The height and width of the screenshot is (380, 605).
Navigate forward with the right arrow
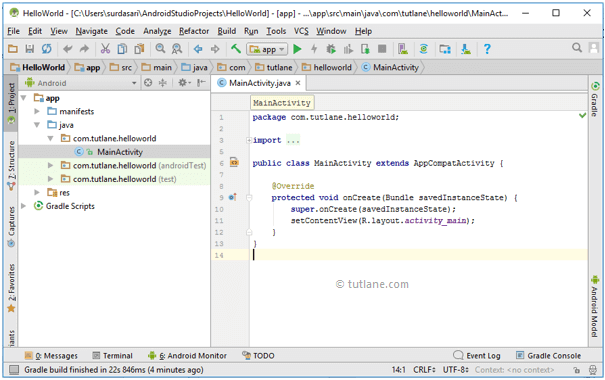pos(215,49)
